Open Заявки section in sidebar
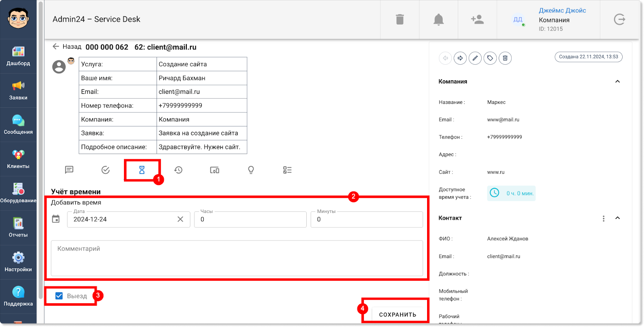 click(18, 90)
